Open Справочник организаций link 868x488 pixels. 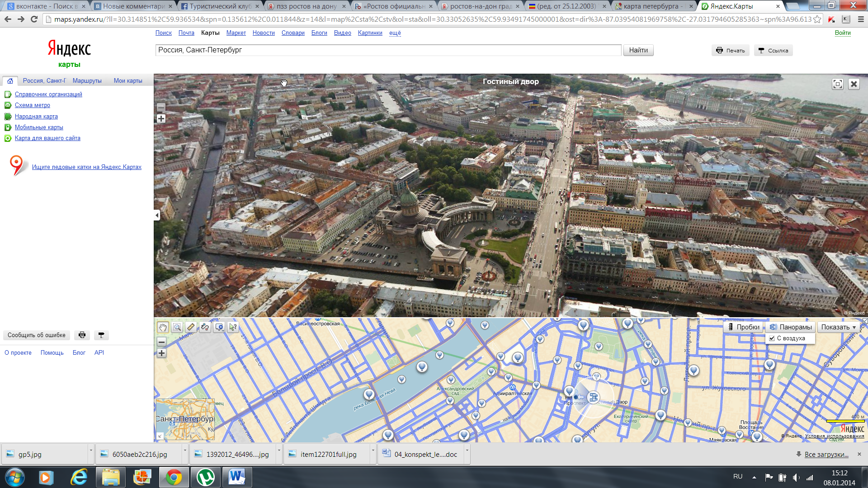pos(48,94)
